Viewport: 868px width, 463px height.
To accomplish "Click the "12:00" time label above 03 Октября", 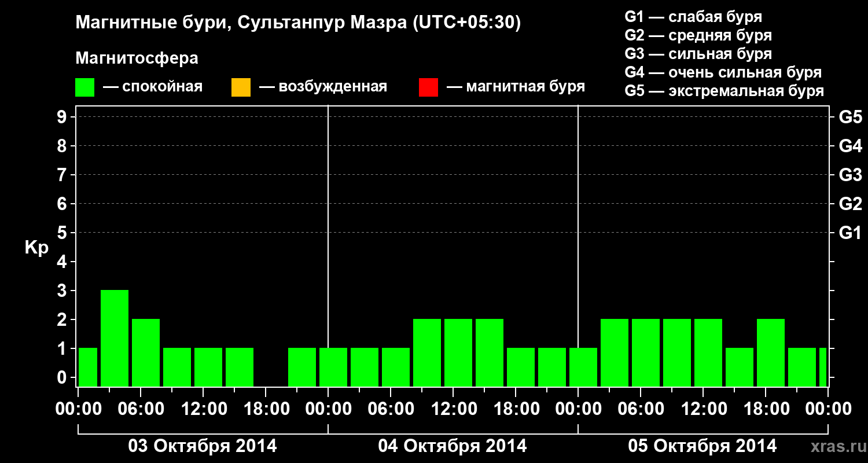I will (x=204, y=409).
